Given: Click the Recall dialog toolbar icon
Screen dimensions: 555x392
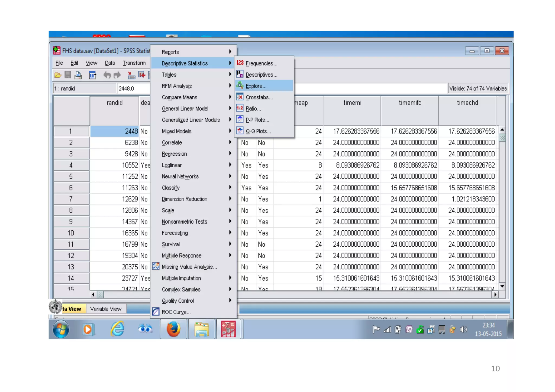Looking at the screenshot, I should tap(92, 75).
